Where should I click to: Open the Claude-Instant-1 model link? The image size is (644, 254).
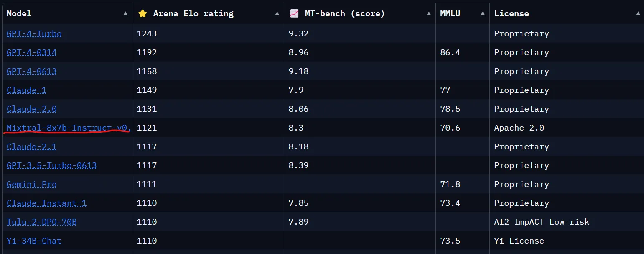tap(47, 203)
